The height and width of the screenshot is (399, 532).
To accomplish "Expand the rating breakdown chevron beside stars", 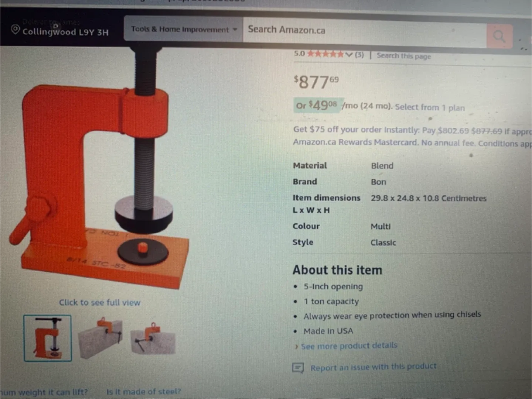I will coord(349,55).
